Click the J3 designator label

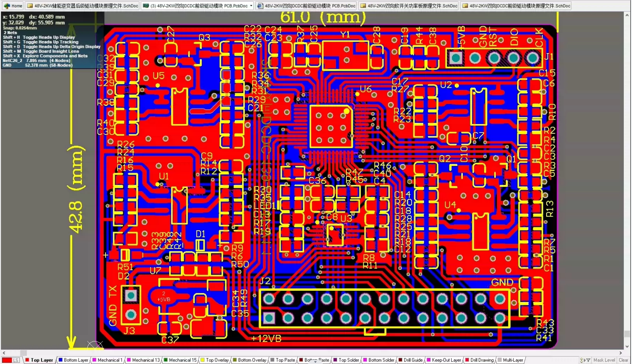point(129,331)
